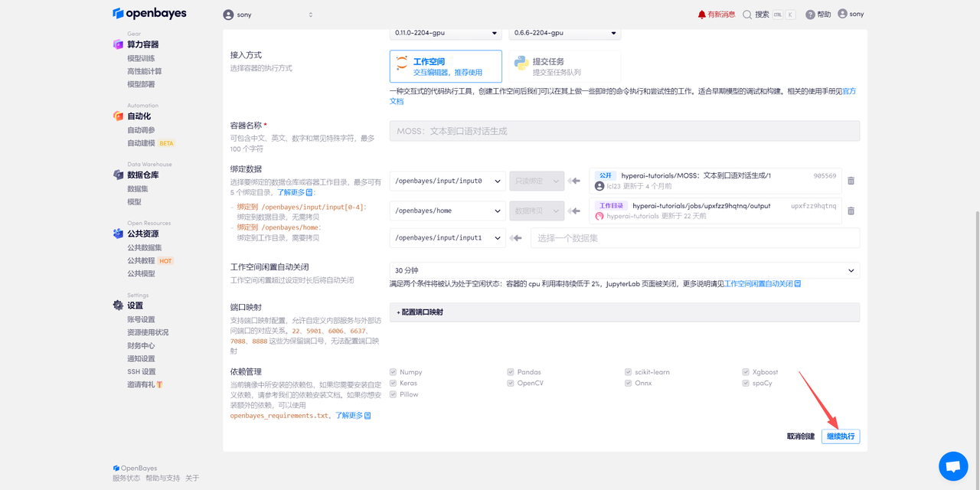Screen dimensions: 980x490
Task: Click the 算力容器 sidebar icon
Action: pyautogui.click(x=118, y=44)
